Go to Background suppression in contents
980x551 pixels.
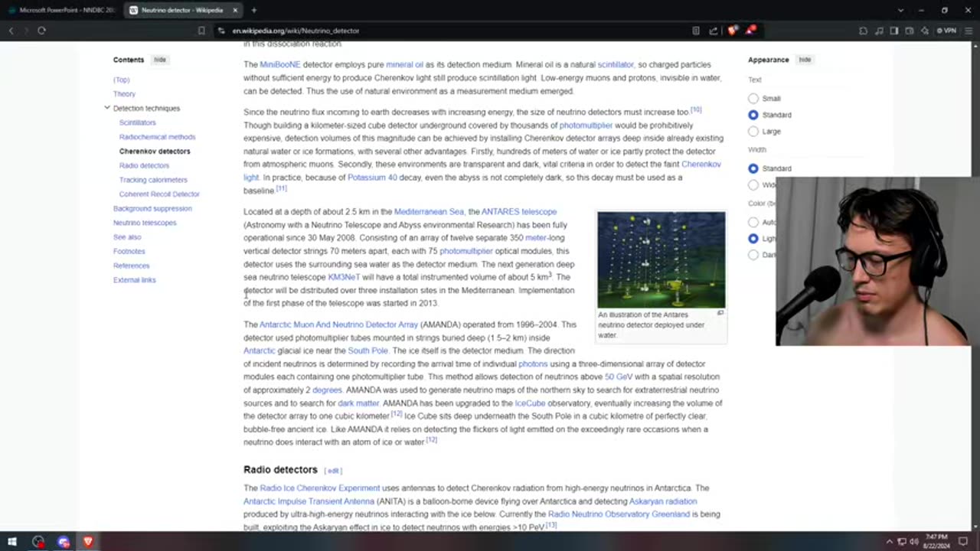[152, 208]
